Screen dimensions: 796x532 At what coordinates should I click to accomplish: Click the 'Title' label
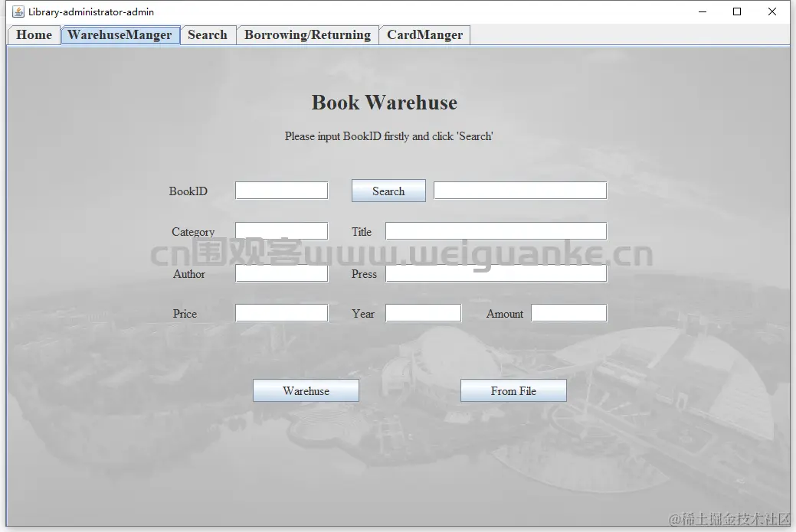(x=362, y=232)
